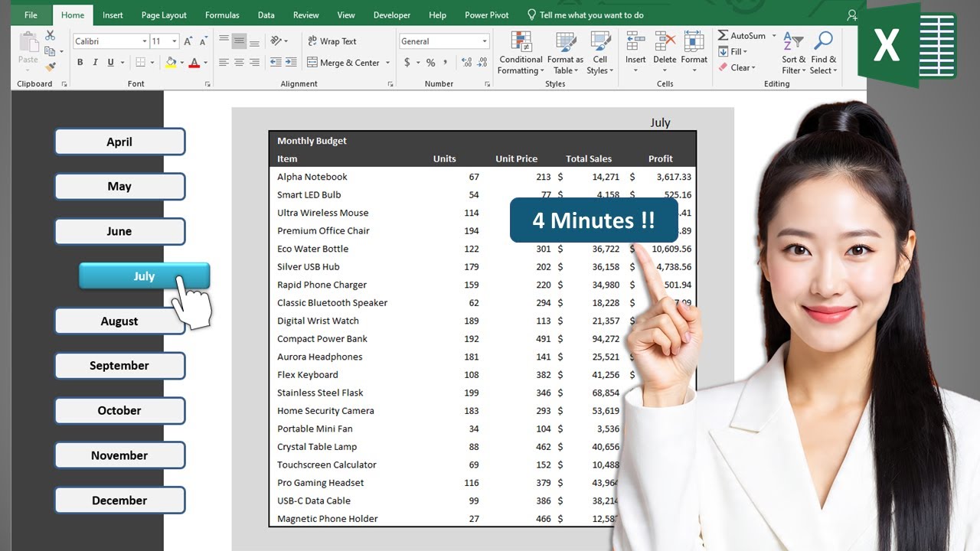Expand the Clear dropdown
The height and width of the screenshot is (551, 980).
753,68
